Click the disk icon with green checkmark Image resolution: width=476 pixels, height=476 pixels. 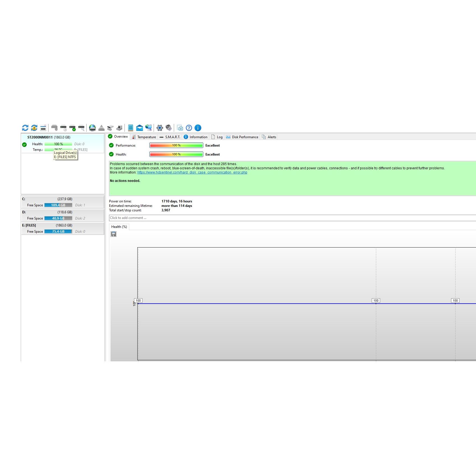click(72, 128)
